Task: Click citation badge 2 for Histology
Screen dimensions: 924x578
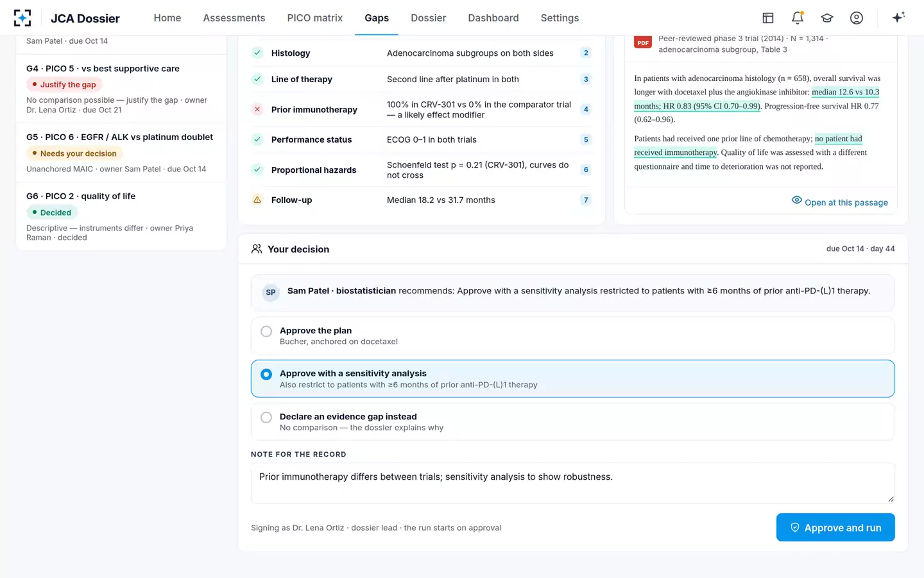Action: tap(586, 53)
